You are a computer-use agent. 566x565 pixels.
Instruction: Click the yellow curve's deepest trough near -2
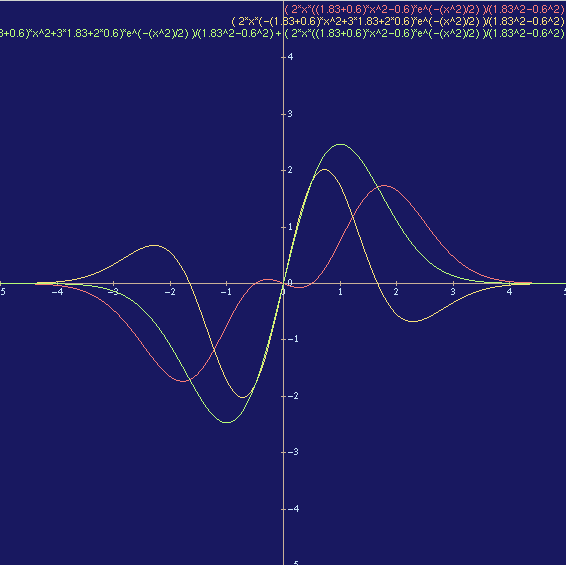(243, 397)
